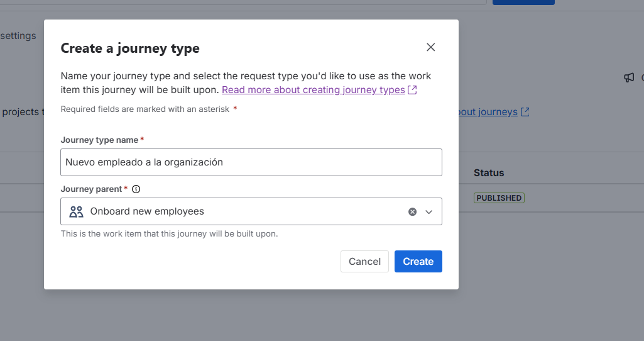Viewport: 644px width, 341px height.
Task: Clear the Onboard new employees selection
Action: (412, 212)
